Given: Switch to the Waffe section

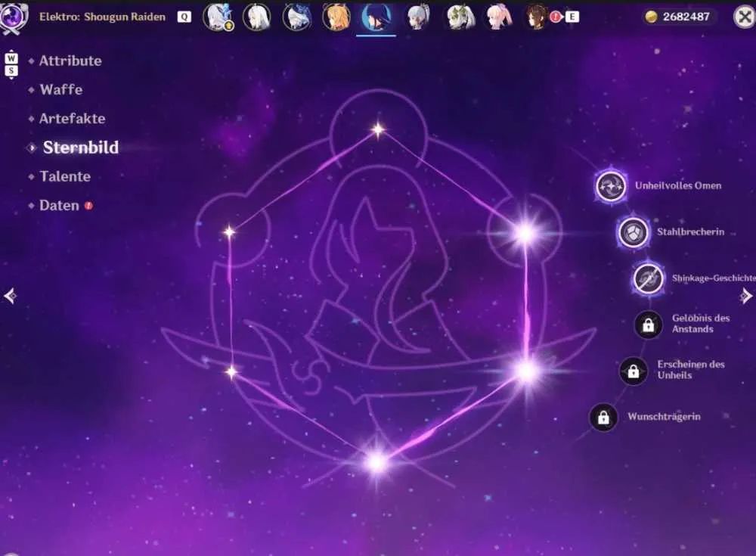Looking at the screenshot, I should 61,90.
